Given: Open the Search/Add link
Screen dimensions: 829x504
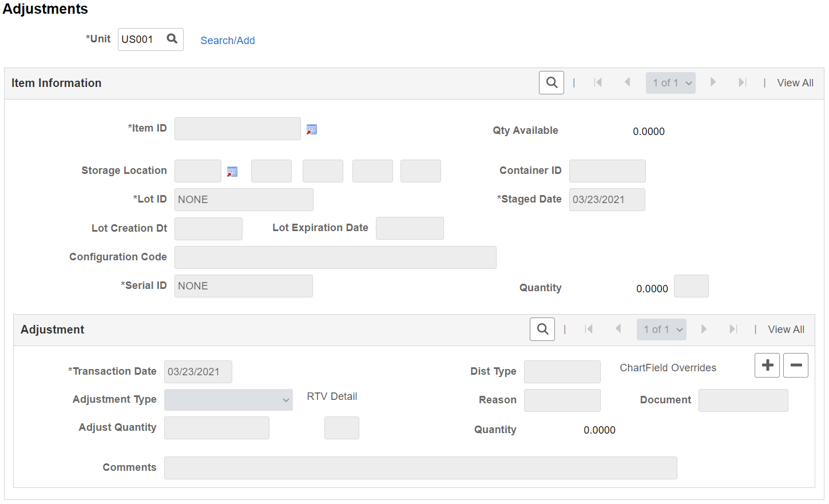Looking at the screenshot, I should click(x=228, y=41).
